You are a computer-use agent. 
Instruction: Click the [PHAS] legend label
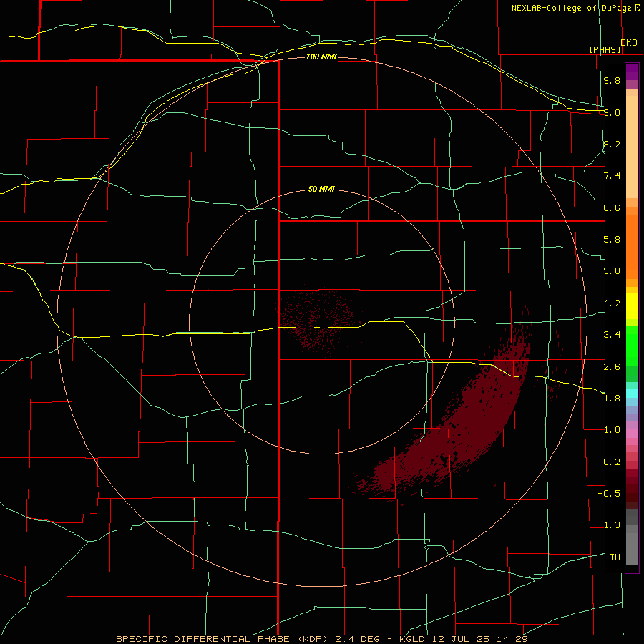(605, 49)
